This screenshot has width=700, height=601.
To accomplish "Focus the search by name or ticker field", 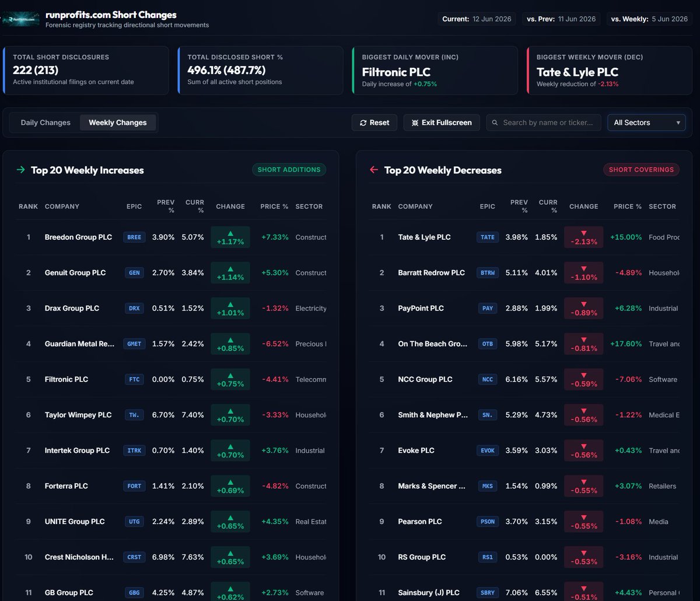I will click(x=544, y=123).
